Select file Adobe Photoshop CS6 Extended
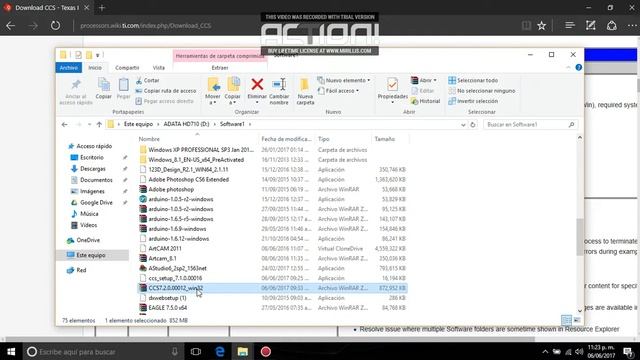This screenshot has height=360, width=640. [189, 180]
